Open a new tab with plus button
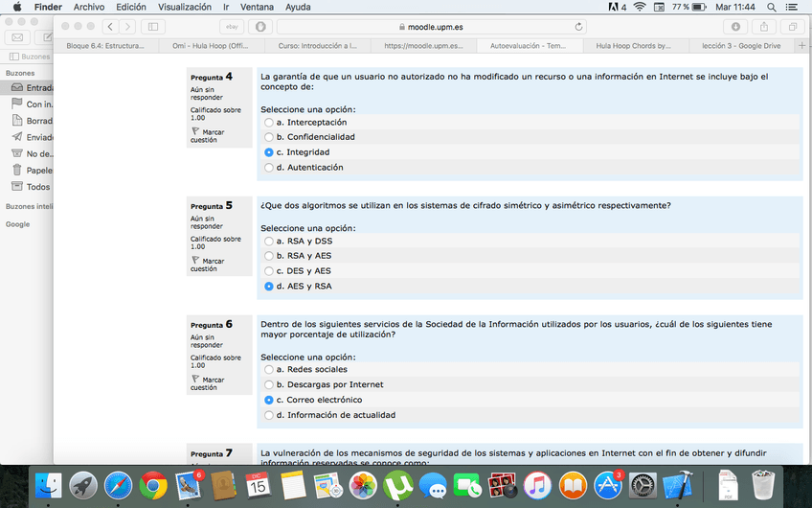 point(802,45)
